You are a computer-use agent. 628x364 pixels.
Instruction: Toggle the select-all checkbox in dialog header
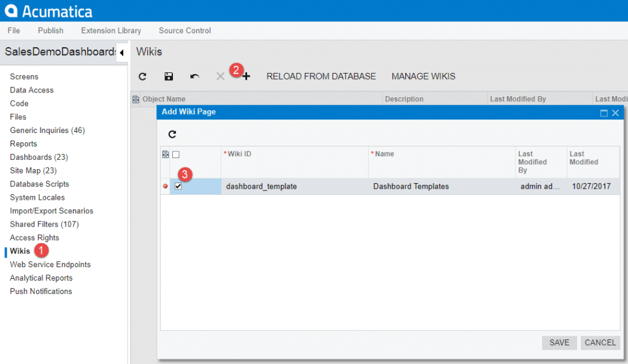click(176, 154)
